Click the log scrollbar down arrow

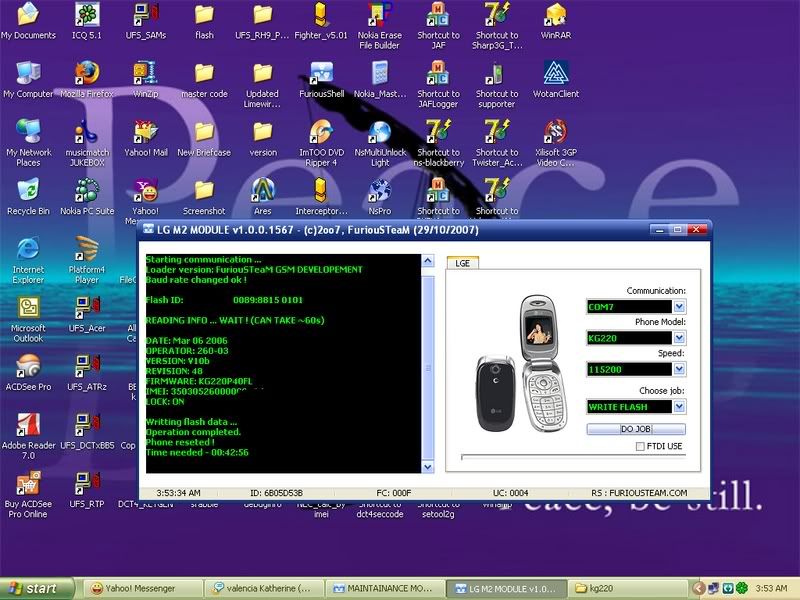(428, 466)
